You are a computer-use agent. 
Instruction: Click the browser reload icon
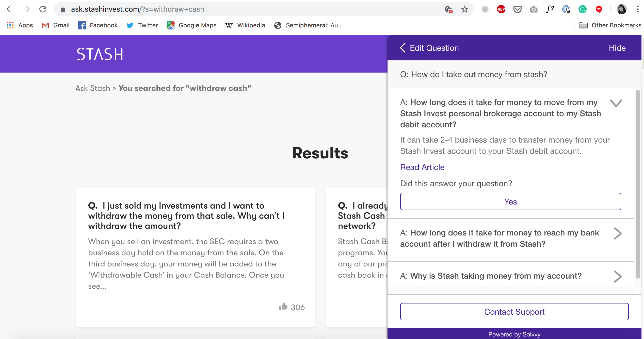pyautogui.click(x=43, y=9)
